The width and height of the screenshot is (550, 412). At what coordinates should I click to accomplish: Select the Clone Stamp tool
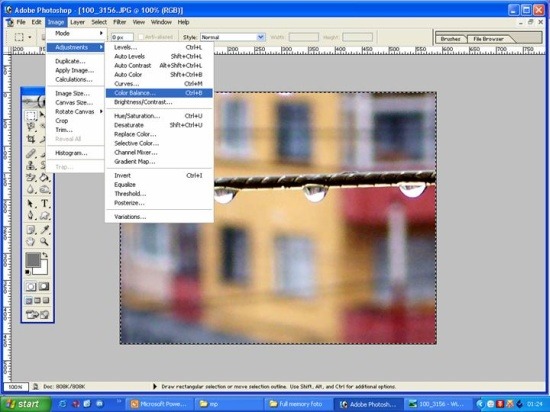click(31, 165)
